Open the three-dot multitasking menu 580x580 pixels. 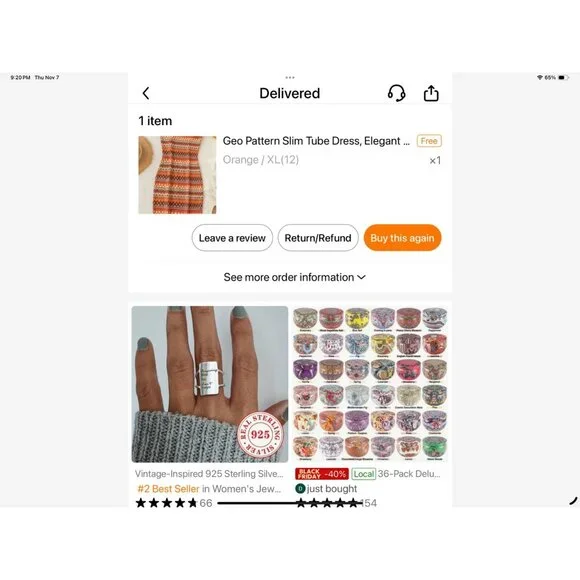click(x=290, y=77)
